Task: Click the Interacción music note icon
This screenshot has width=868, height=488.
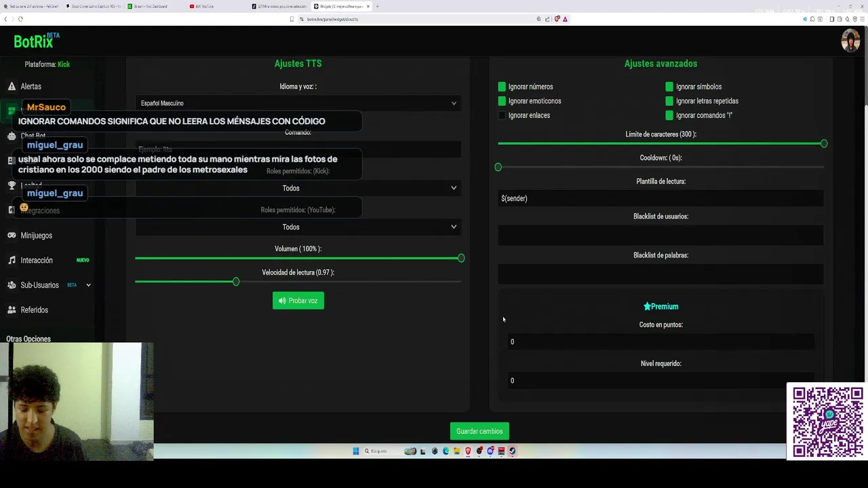Action: tap(12, 260)
